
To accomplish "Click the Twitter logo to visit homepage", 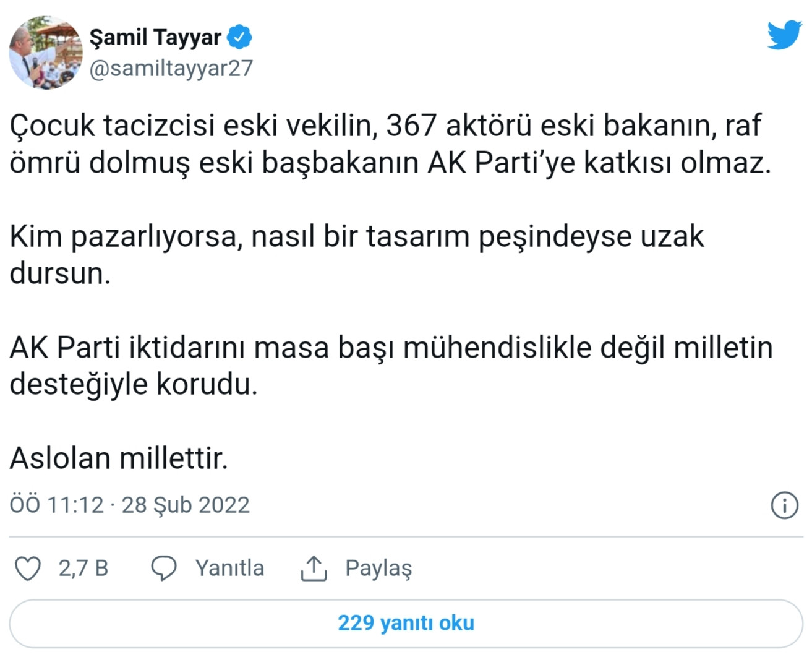I will click(x=784, y=35).
